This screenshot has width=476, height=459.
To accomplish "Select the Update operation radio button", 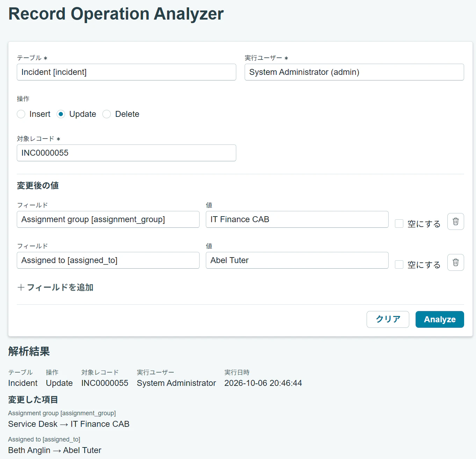I will tap(61, 114).
